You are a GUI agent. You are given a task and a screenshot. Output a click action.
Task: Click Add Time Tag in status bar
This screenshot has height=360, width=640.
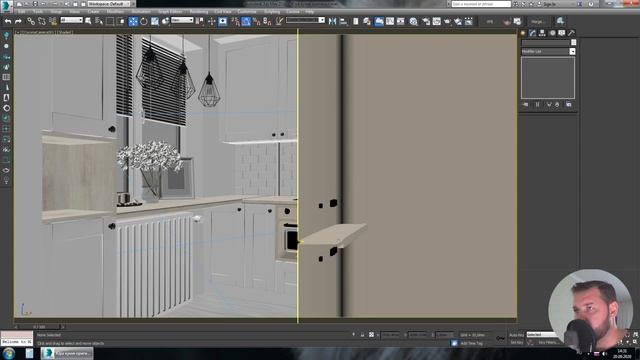tap(471, 344)
